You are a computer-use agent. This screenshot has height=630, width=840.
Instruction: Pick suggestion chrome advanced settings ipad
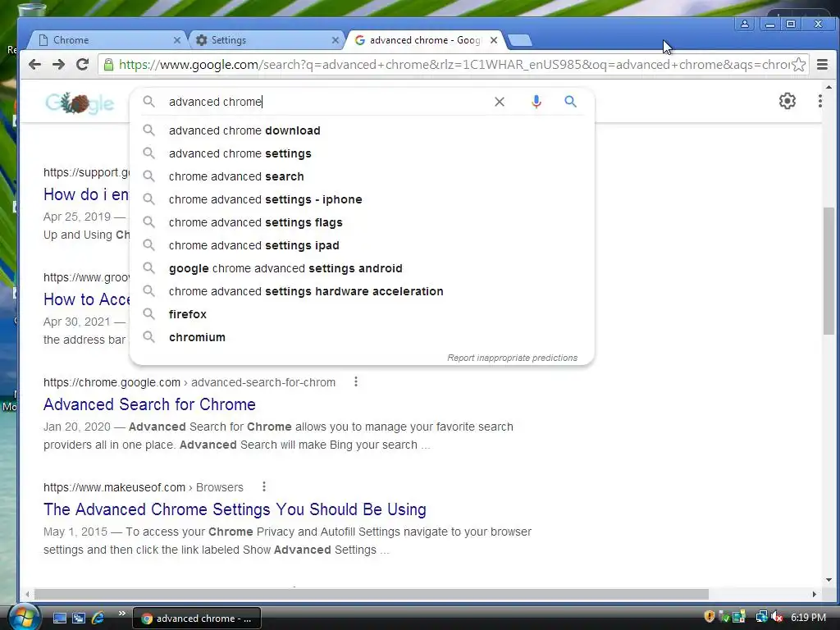click(362, 245)
